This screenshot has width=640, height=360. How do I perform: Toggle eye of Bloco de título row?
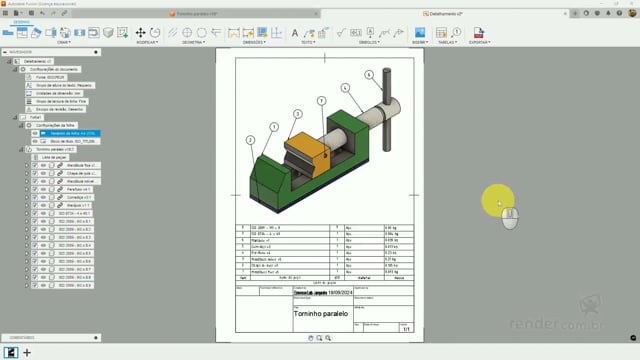(35, 141)
